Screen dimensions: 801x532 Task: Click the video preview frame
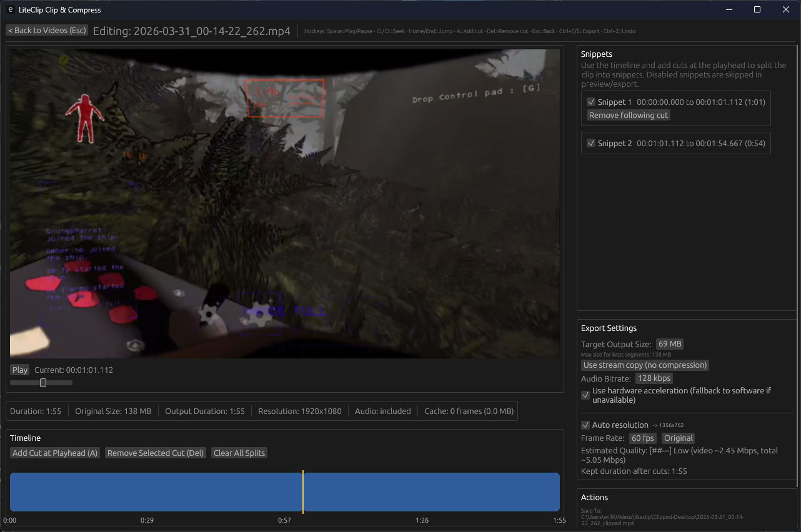pyautogui.click(x=285, y=204)
